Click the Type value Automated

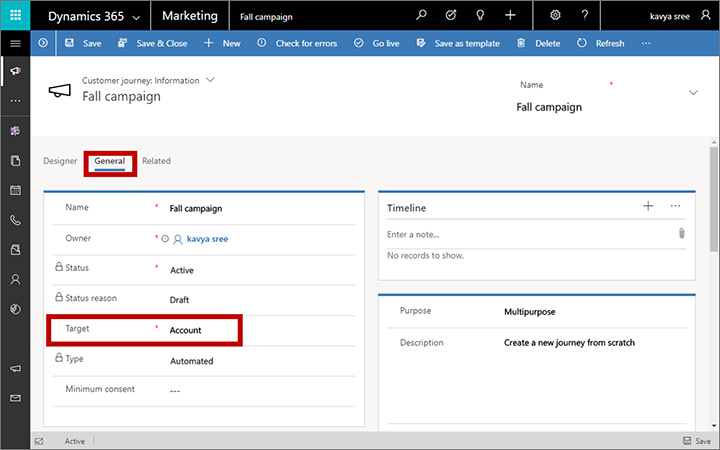point(191,361)
